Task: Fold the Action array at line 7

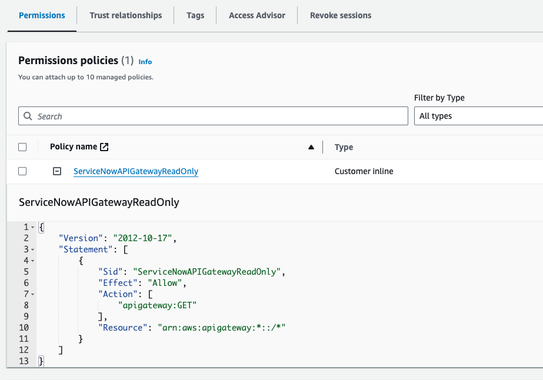Action: tap(33, 294)
